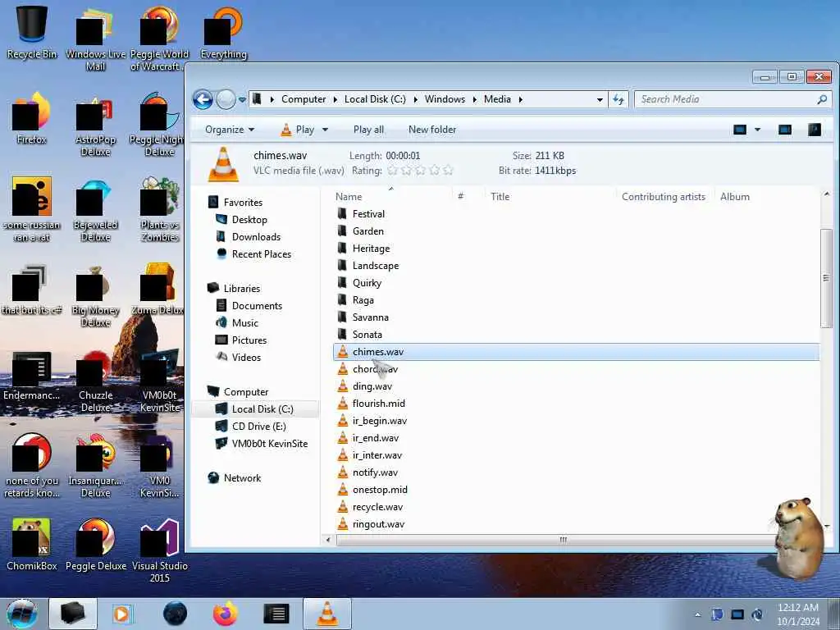Click Windows in the address breadcrumb
Viewport: 840px width, 630px height.
pos(445,99)
